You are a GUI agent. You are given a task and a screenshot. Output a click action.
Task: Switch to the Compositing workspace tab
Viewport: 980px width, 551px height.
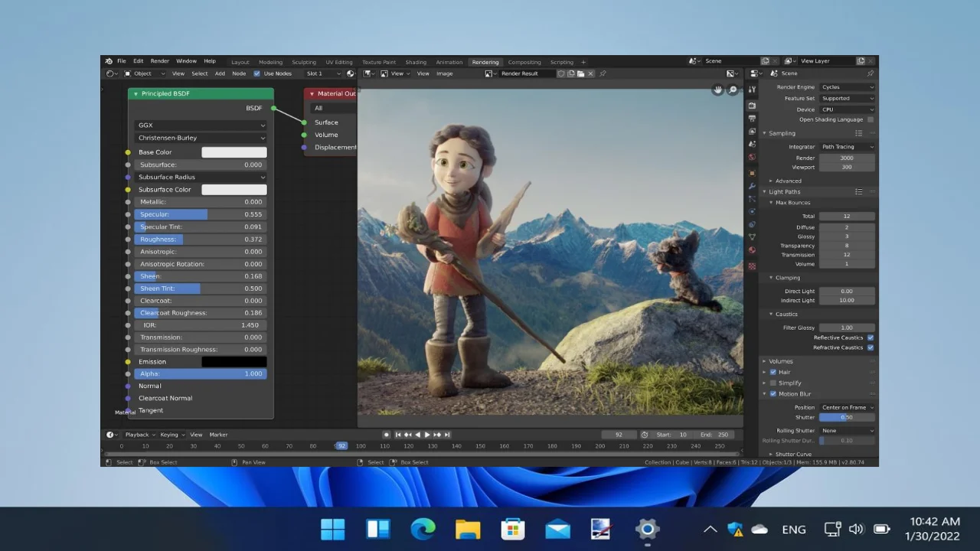[x=524, y=62]
